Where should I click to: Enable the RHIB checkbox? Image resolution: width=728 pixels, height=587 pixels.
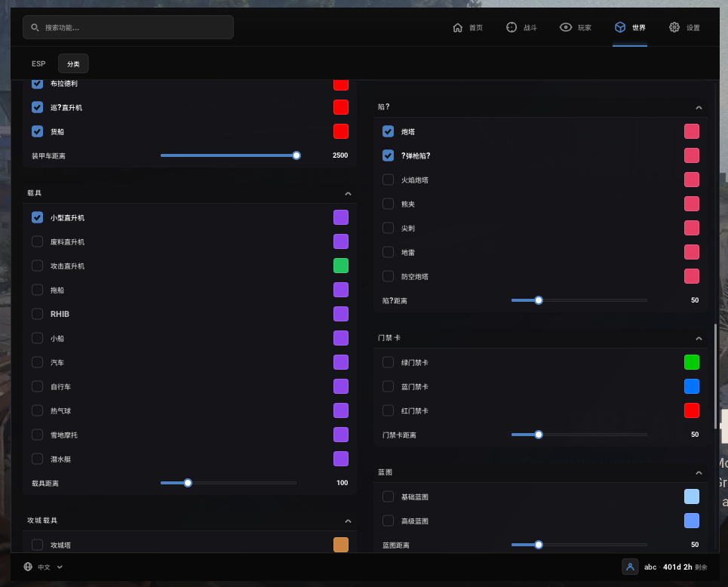coord(37,314)
